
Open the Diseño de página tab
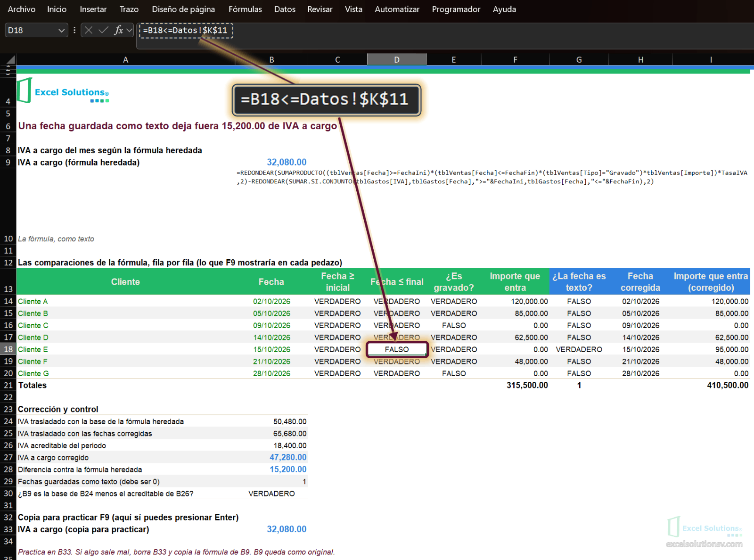point(183,9)
